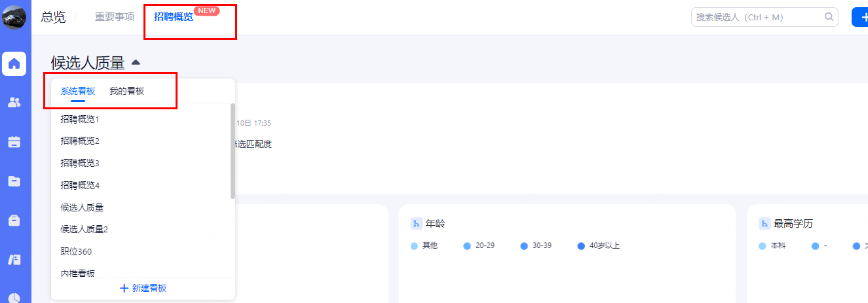This screenshot has width=868, height=303.
Task: Click the user avatar picture
Action: click(14, 16)
